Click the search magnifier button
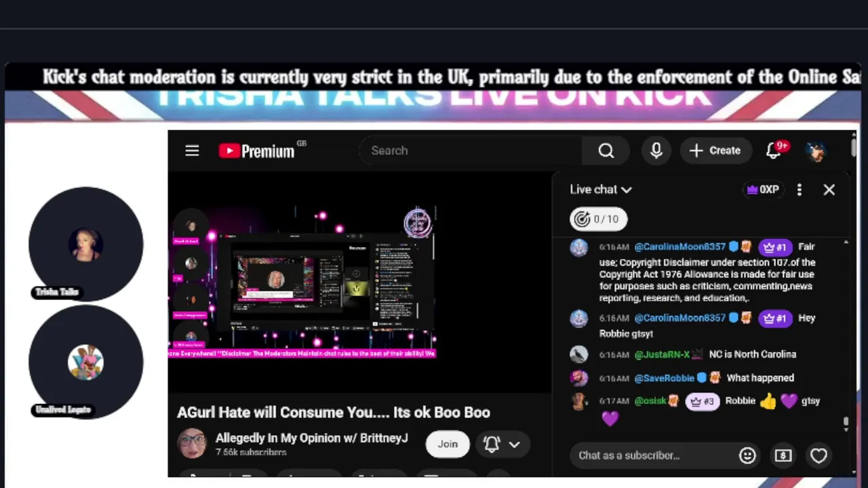868x488 pixels. pos(606,150)
